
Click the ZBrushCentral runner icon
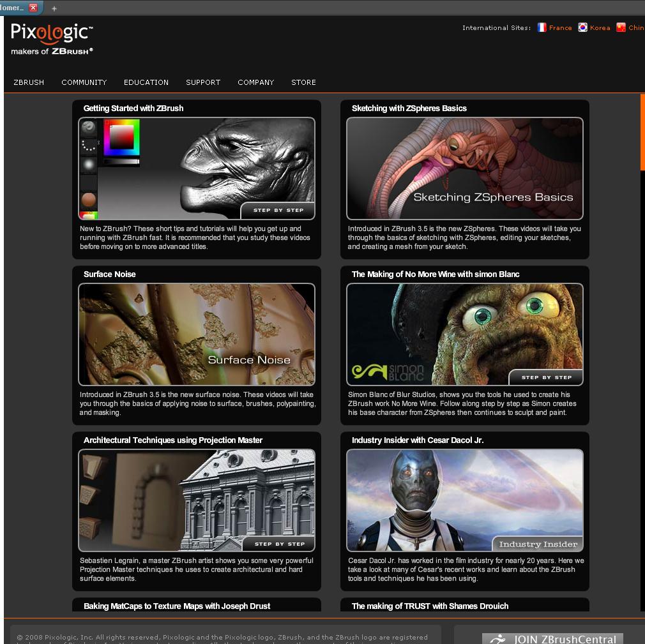[497, 639]
